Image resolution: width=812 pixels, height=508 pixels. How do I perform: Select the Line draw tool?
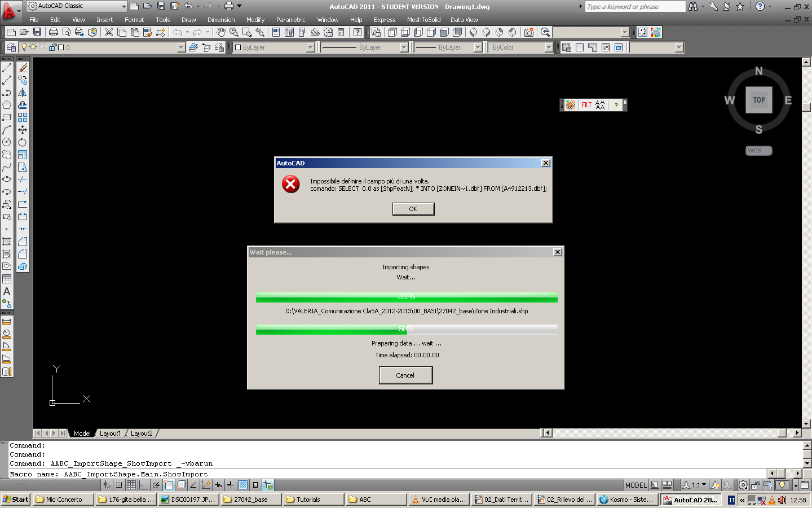[x=7, y=68]
